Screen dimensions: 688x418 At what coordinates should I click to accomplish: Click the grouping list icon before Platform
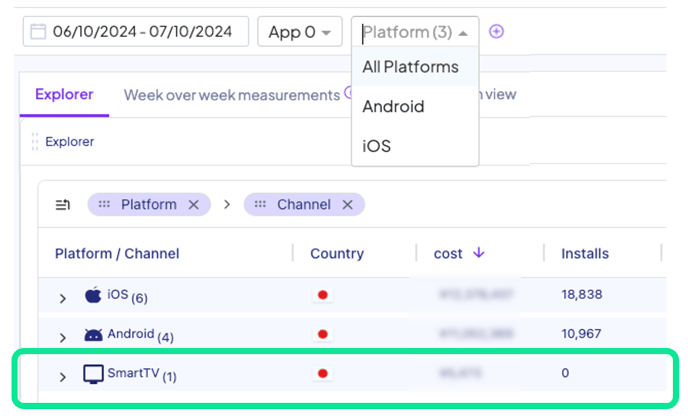63,205
